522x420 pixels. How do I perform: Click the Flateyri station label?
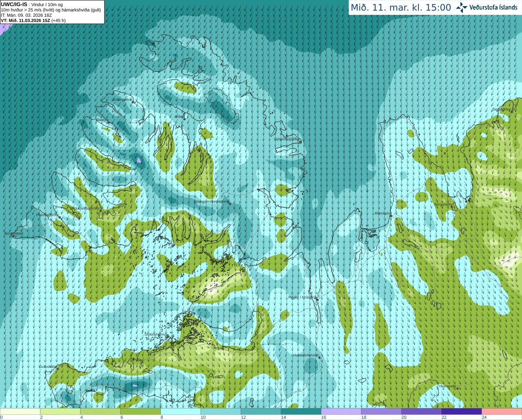[x=101, y=120]
